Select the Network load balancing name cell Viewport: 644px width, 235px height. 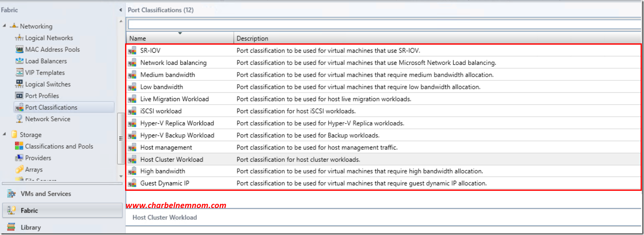click(x=174, y=63)
